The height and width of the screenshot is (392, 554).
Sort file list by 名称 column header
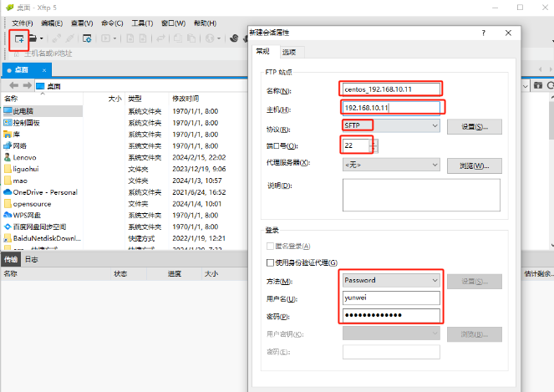43,99
